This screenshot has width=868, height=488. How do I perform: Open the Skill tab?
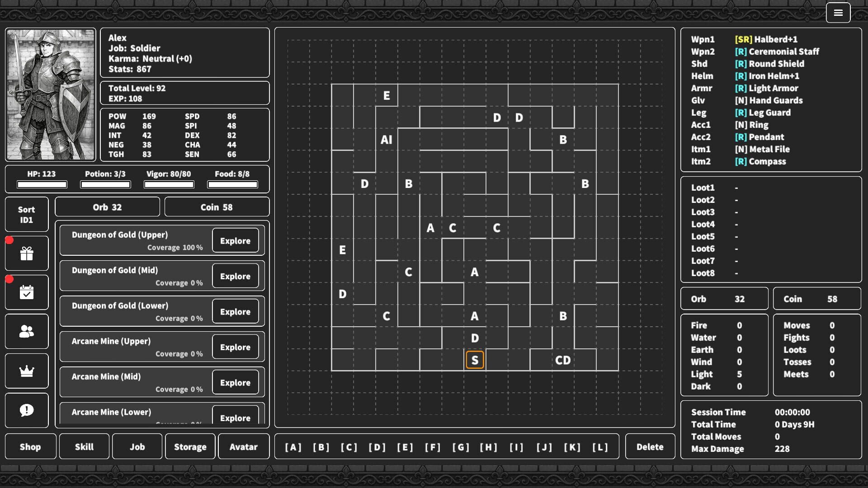84,447
